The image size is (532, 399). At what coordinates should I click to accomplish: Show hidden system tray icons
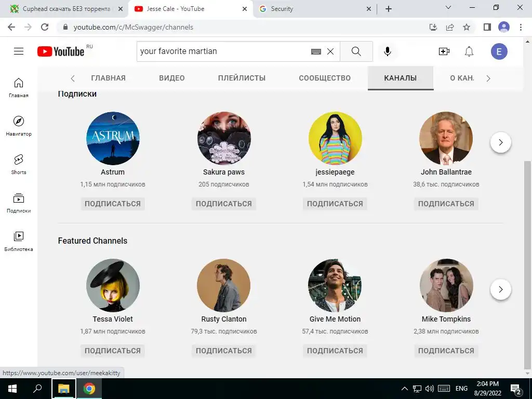coord(404,389)
